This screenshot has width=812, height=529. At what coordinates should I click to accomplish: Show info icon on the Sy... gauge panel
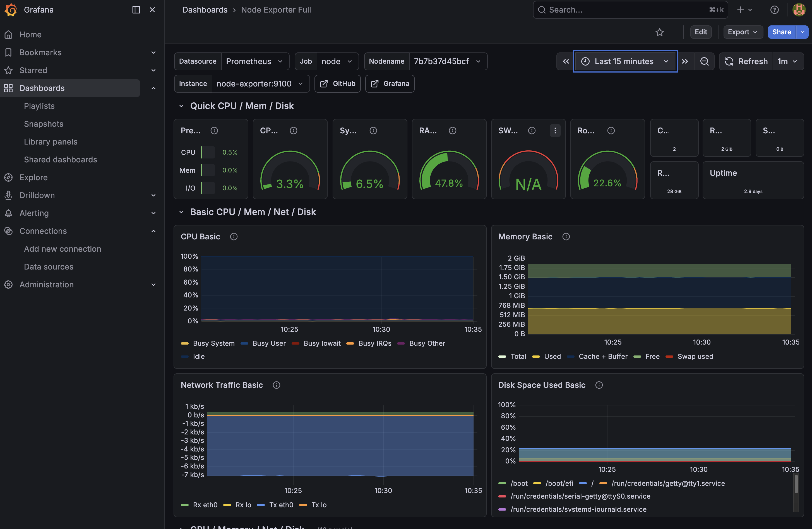(373, 130)
